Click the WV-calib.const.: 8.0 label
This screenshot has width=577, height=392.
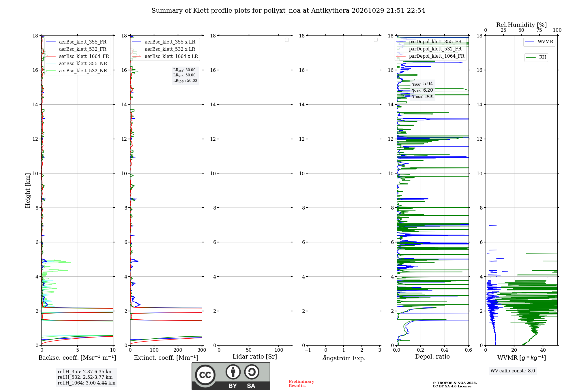[x=513, y=371]
